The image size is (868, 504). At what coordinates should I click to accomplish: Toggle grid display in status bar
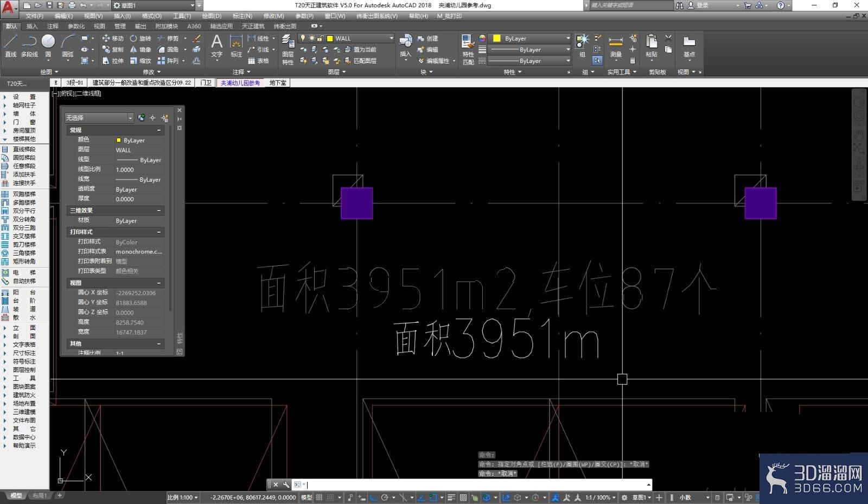click(320, 497)
